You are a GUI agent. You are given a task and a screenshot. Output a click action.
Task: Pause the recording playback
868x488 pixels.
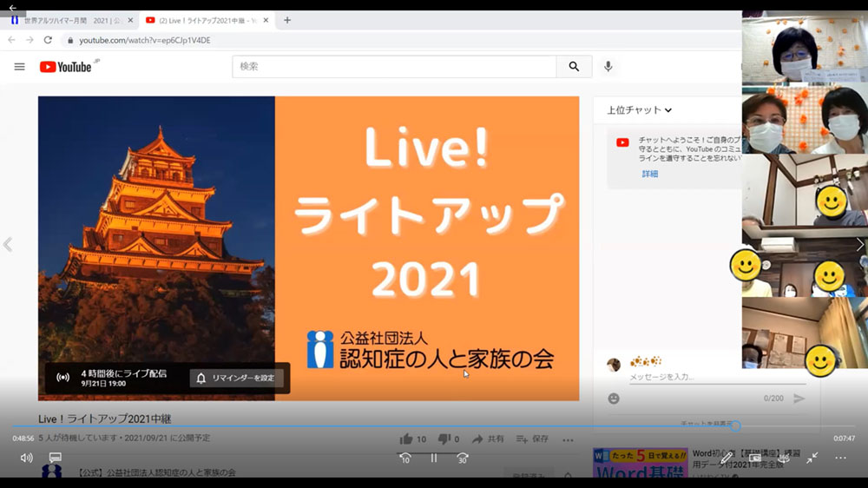434,458
